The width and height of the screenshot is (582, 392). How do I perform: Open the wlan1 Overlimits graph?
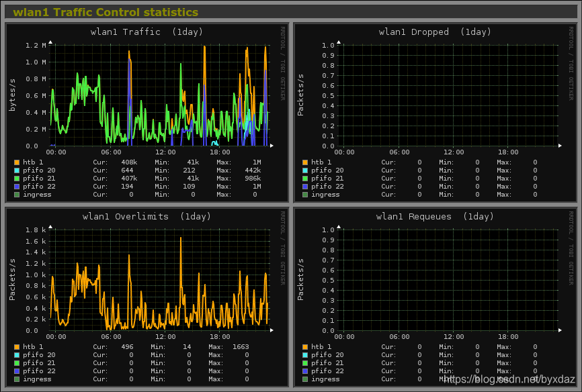coord(147,297)
